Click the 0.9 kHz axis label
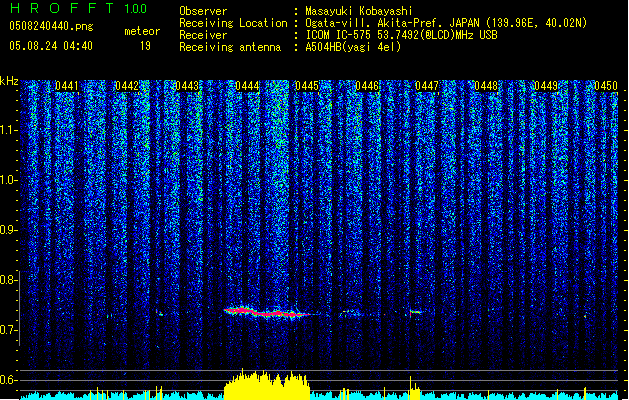This screenshot has height=400, width=629. click(9, 230)
